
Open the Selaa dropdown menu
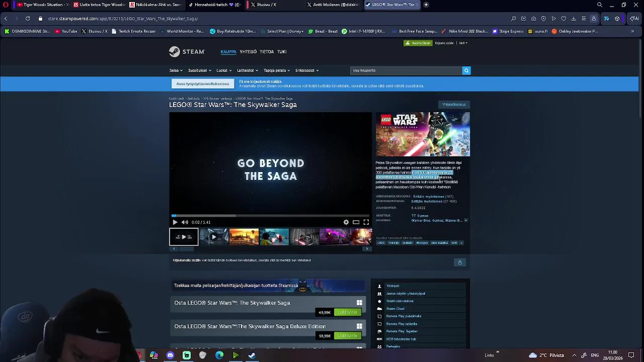[x=176, y=70]
